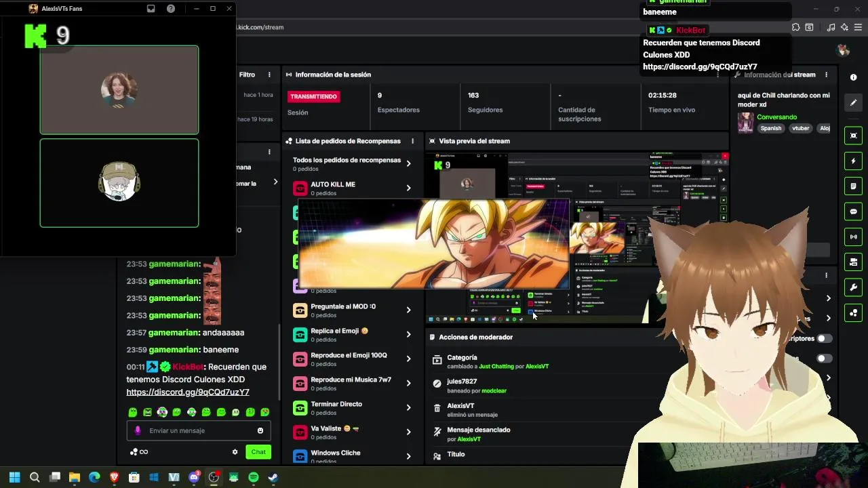Viewport: 868px width, 488px height.
Task: Click the user profile avatar
Action: (844, 50)
